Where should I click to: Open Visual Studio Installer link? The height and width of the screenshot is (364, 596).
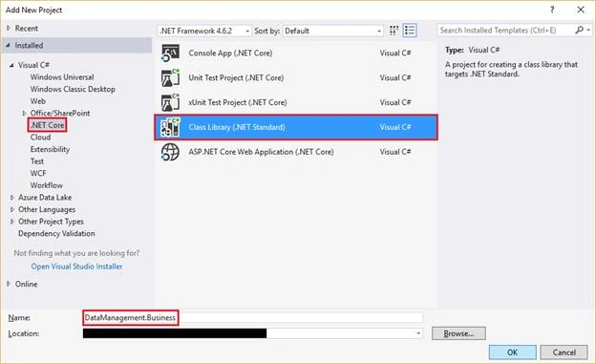pyautogui.click(x=76, y=267)
